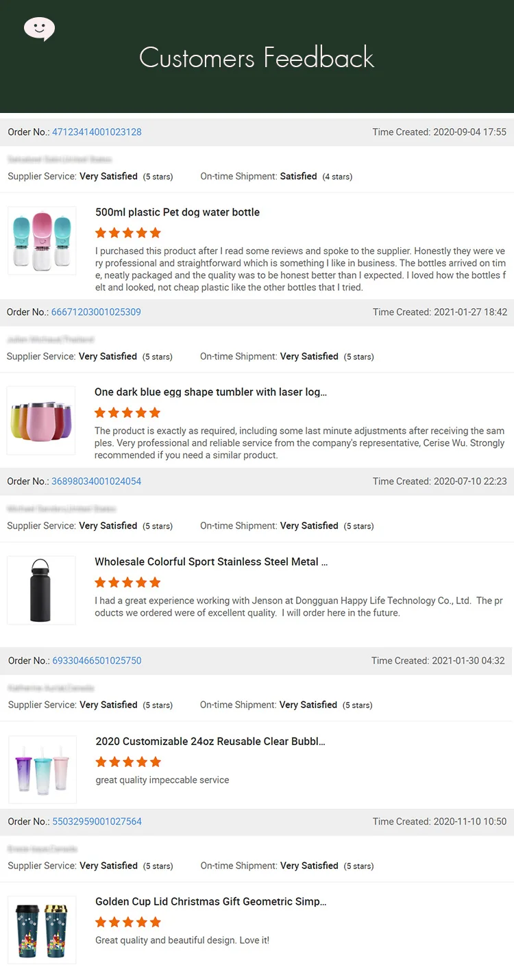Open the 2020 Customizable 24oz Reusable title

point(210,741)
